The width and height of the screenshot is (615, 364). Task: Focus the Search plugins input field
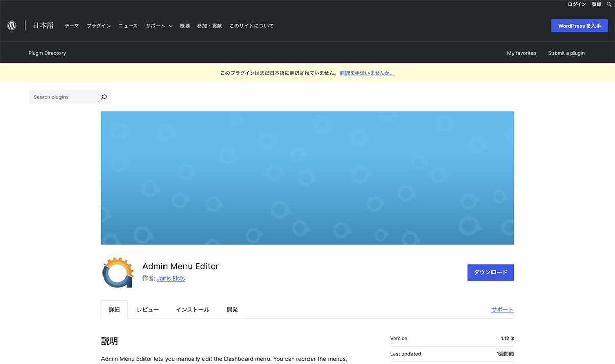coord(64,97)
